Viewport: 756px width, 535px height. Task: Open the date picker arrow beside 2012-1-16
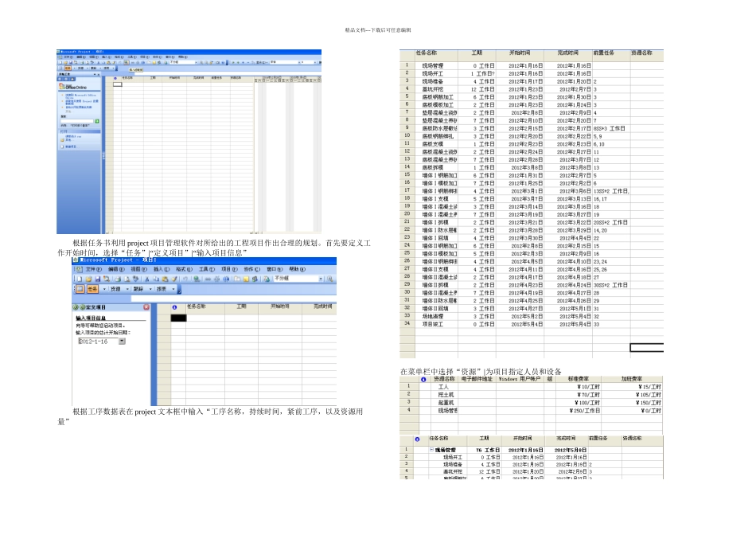122,341
